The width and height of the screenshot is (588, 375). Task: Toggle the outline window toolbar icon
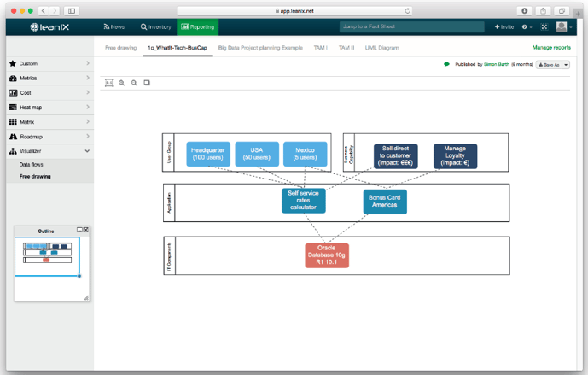tap(147, 83)
